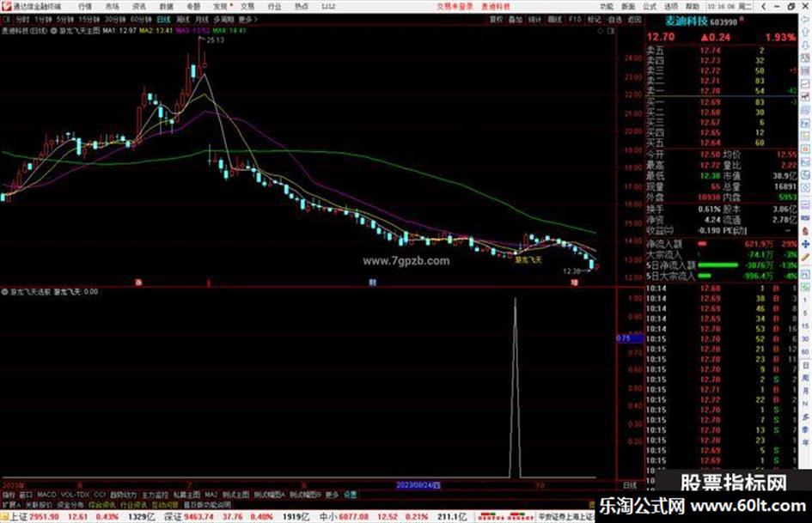Click the 上证 index in status bar
Image resolution: width=812 pixels, height=523 pixels.
tap(19, 517)
